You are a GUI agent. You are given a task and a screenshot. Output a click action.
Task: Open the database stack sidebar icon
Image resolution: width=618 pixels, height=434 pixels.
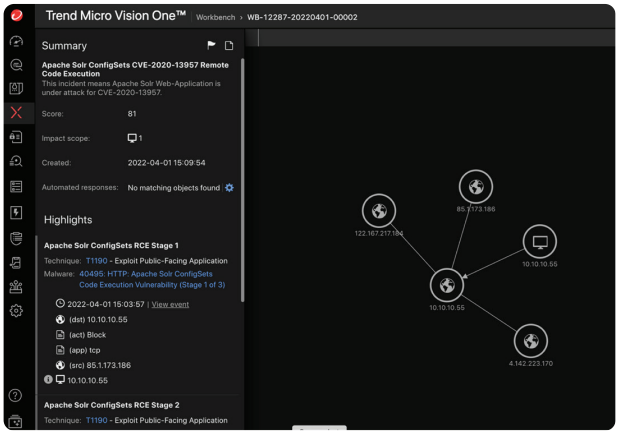click(x=16, y=238)
